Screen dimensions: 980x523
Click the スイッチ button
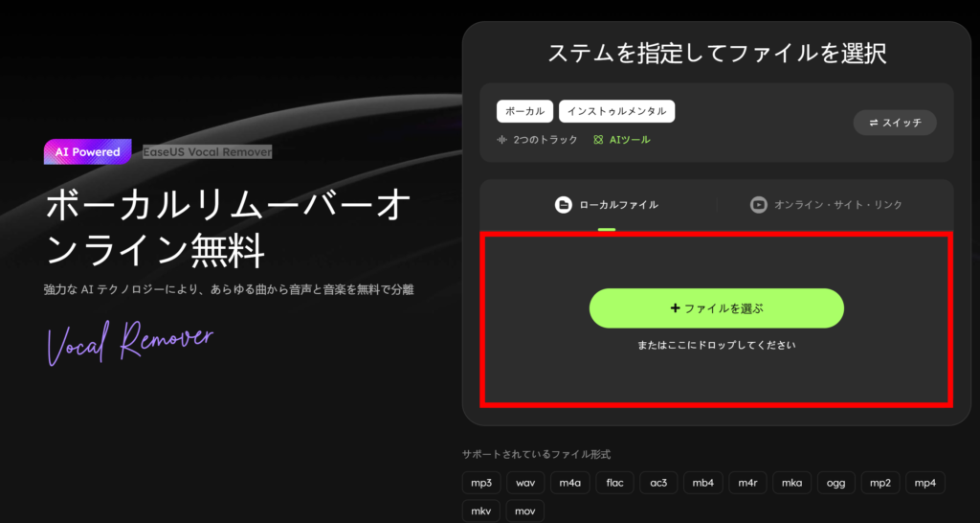[x=894, y=123]
